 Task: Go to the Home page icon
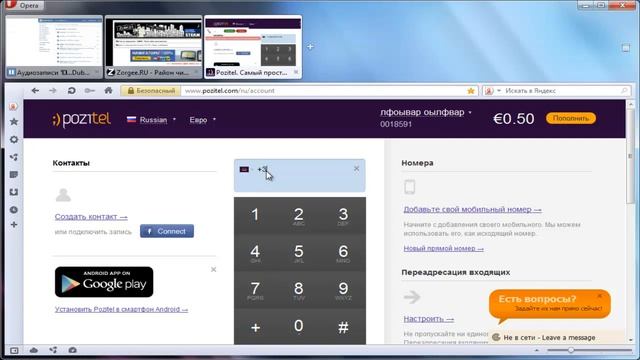click(108, 90)
